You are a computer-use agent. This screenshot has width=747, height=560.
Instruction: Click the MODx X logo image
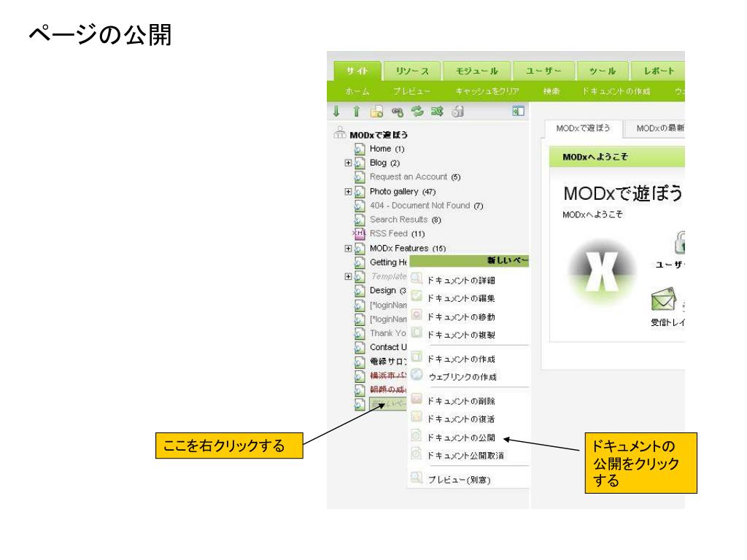(602, 273)
